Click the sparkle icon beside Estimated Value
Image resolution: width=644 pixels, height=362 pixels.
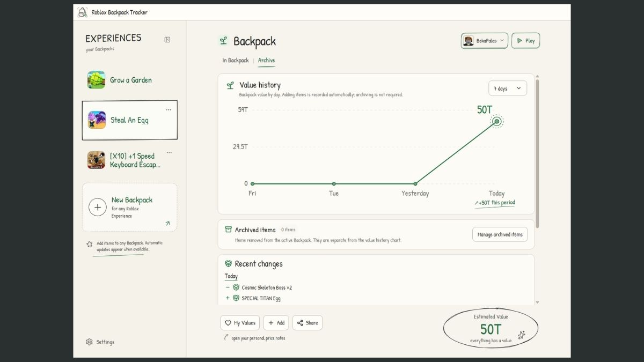pos(521,335)
